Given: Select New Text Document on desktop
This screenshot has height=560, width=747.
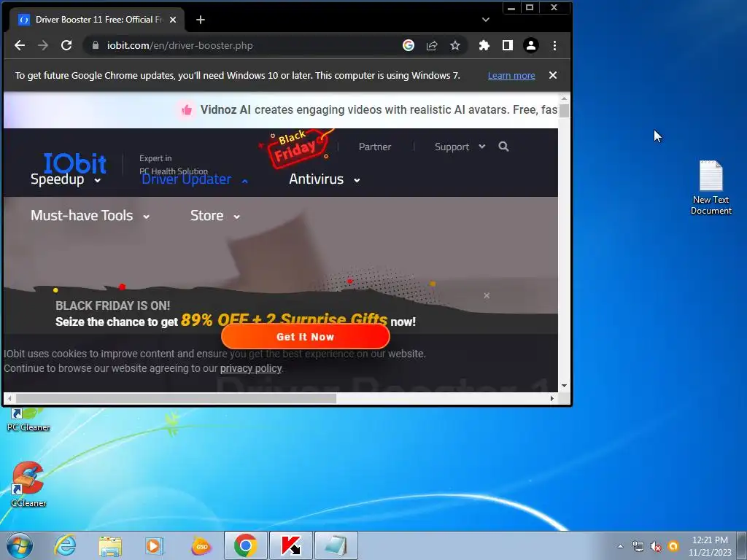Looking at the screenshot, I should coord(711,187).
